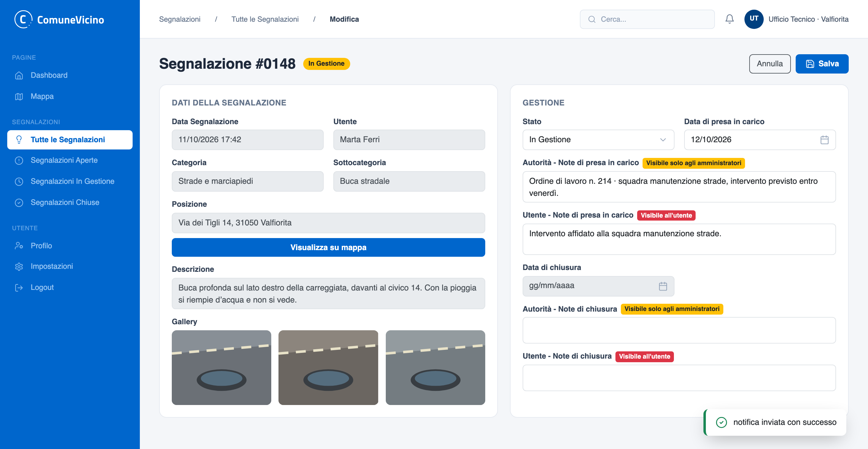The height and width of the screenshot is (449, 868).
Task: Open the first gallery photo
Action: click(x=222, y=367)
